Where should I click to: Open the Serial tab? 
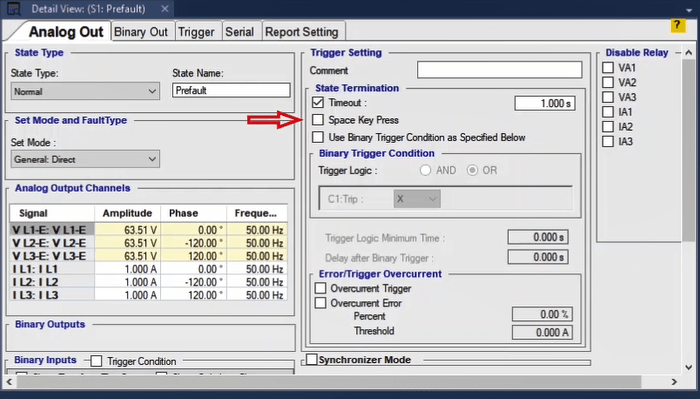pos(239,32)
